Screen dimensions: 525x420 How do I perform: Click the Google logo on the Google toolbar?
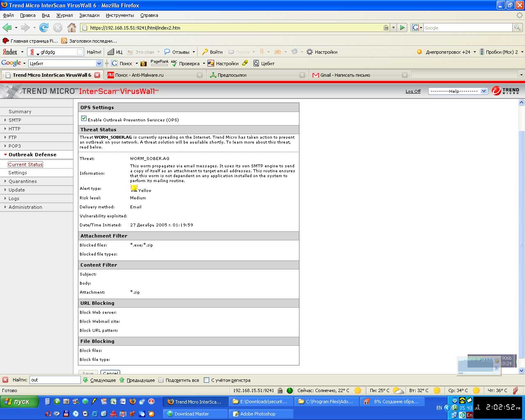click(11, 63)
